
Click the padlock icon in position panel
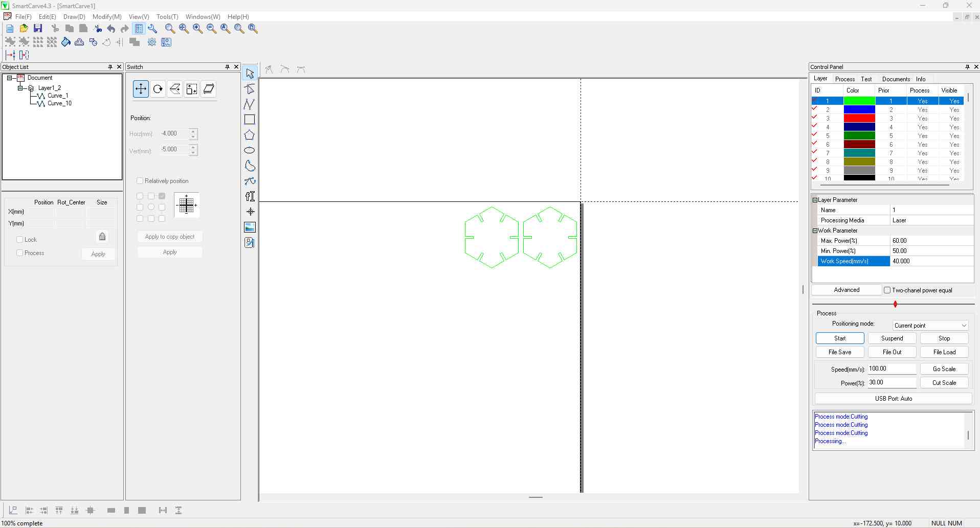(102, 236)
